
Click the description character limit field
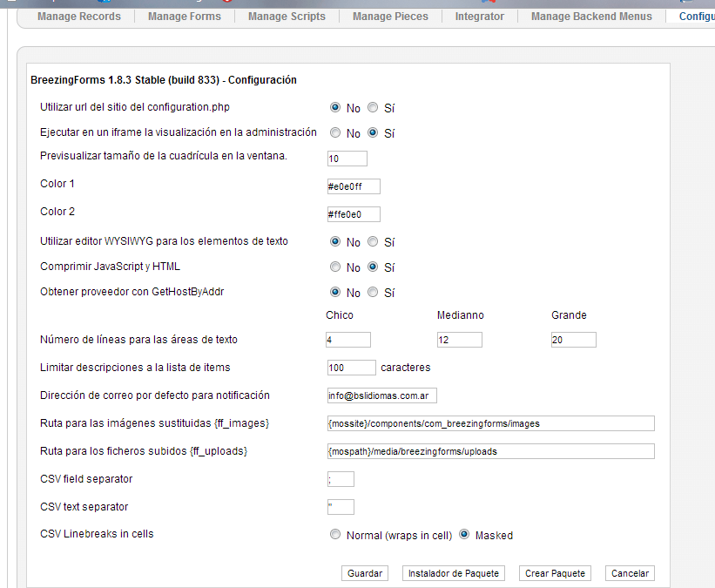(352, 368)
